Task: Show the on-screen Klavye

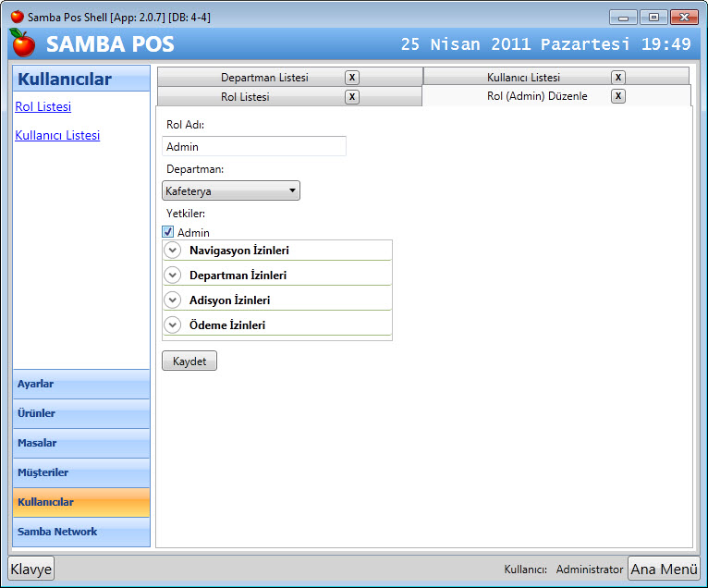Action: 31,570
